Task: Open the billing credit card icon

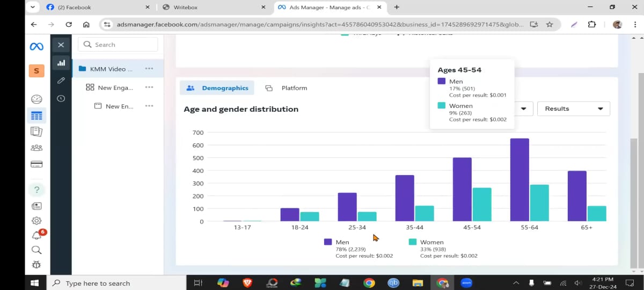Action: click(36, 164)
